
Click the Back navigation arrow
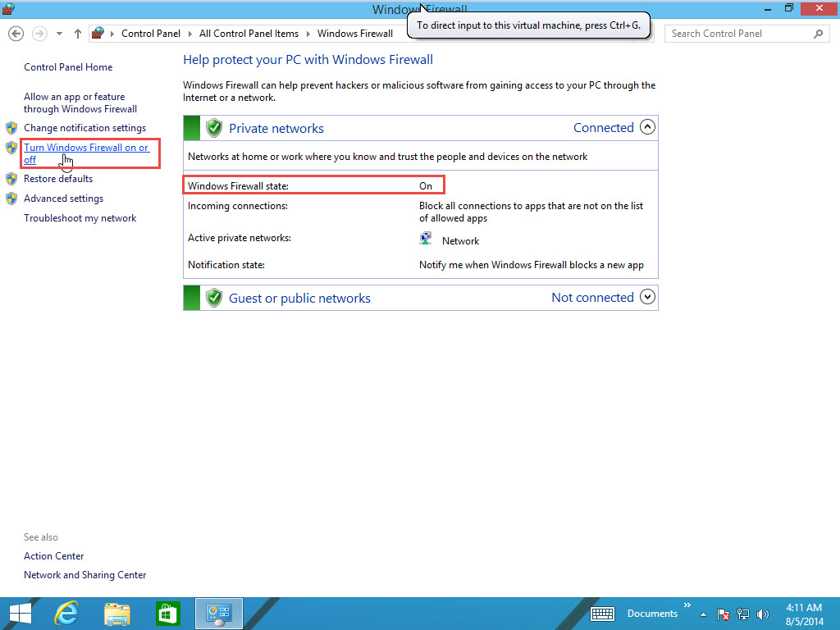tap(16, 34)
